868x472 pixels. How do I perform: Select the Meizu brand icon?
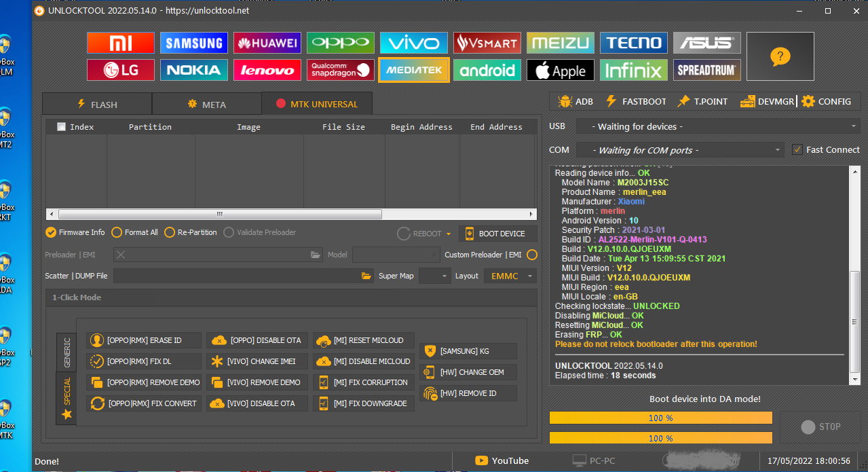click(x=561, y=43)
